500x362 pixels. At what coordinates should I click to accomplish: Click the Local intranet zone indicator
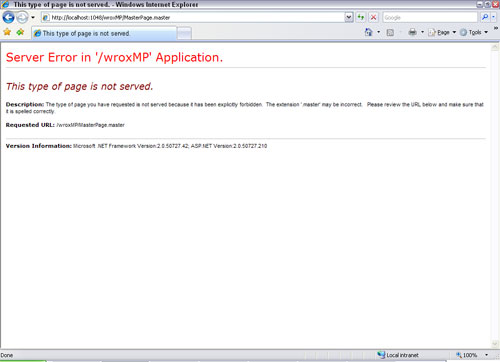click(x=398, y=355)
